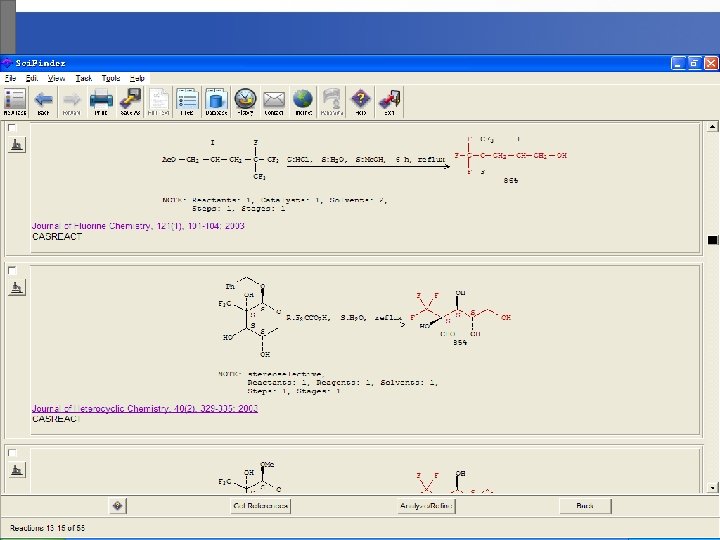Click microscope icon of Fluorine Chemistry reaction
This screenshot has width=720, height=540.
17,145
